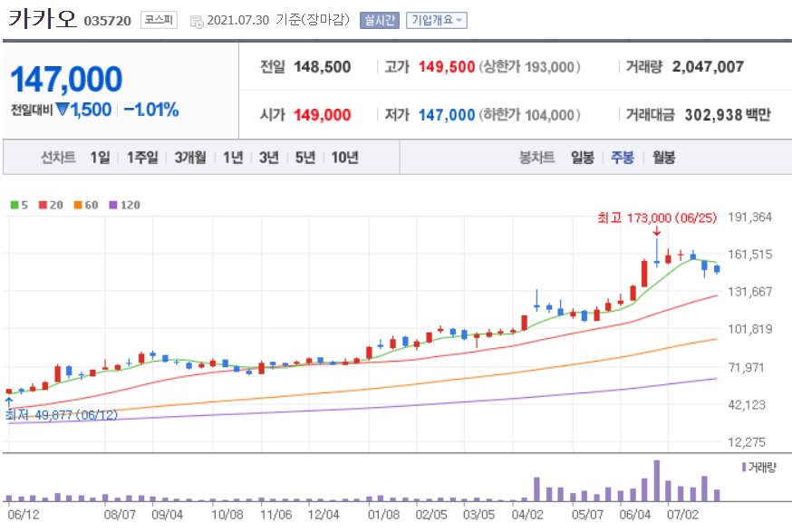Select the 3년 line chart tab
This screenshot has width=792, height=532.
269,158
